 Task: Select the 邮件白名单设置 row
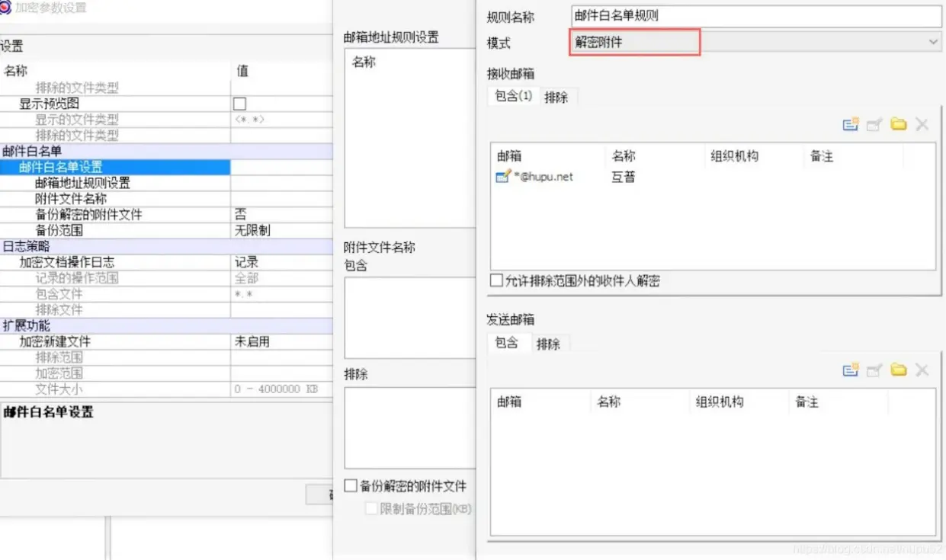tap(114, 167)
